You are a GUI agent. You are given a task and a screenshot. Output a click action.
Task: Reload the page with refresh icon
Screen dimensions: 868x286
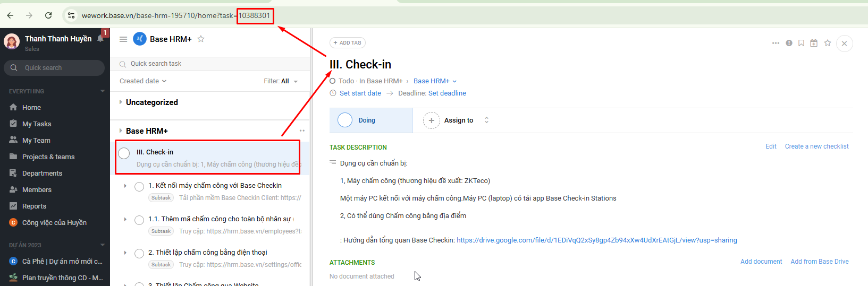(48, 15)
